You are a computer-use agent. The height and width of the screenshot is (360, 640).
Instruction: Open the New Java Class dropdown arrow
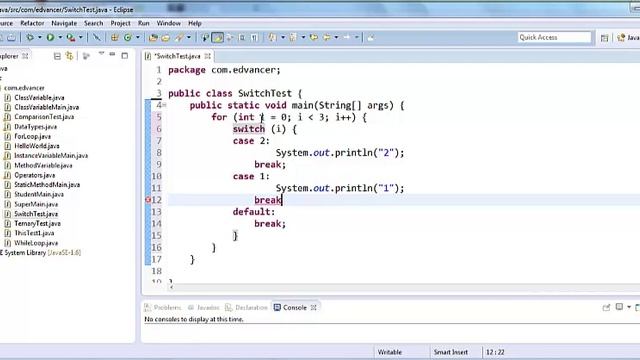tap(138, 38)
